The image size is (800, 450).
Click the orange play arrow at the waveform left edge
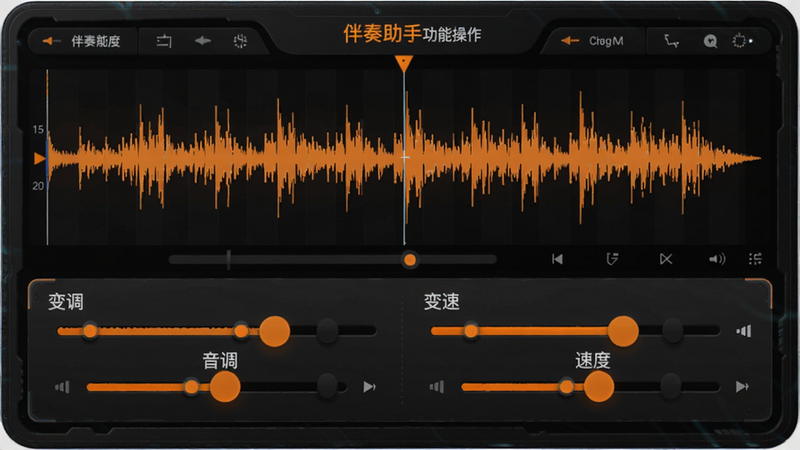tap(39, 159)
